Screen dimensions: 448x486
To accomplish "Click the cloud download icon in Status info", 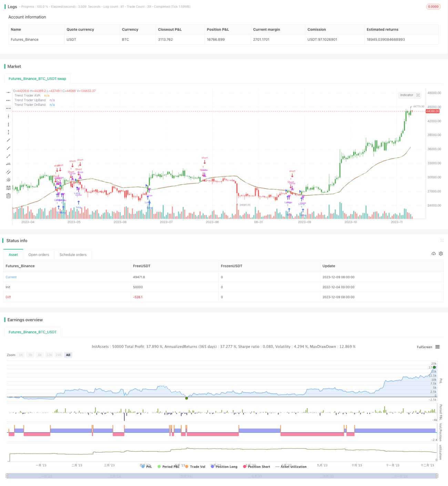I will [434, 254].
